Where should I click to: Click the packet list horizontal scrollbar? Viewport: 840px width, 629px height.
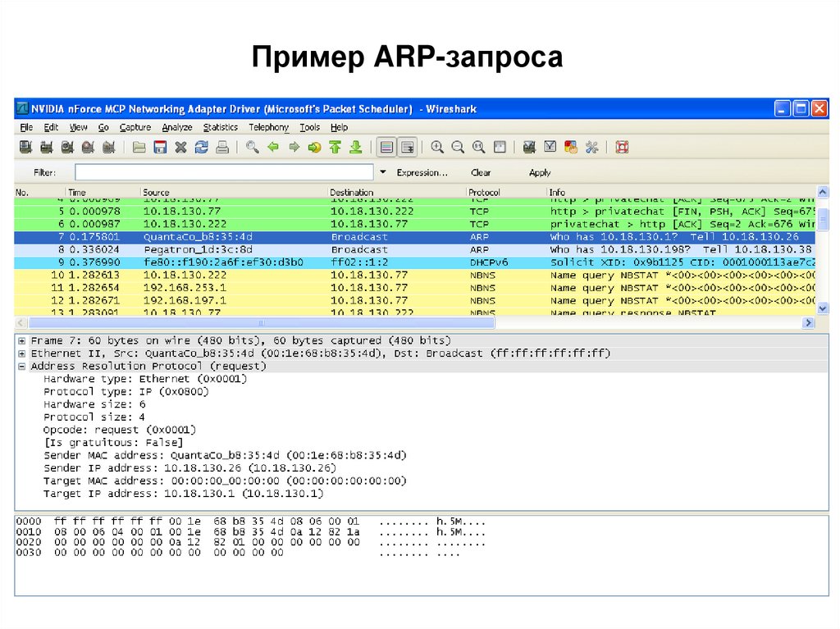(410, 323)
